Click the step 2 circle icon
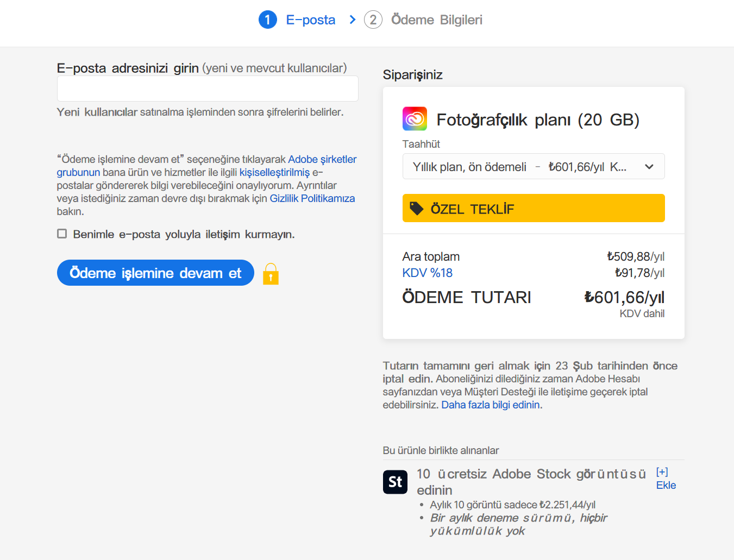This screenshot has width=734, height=560. pos(373,20)
